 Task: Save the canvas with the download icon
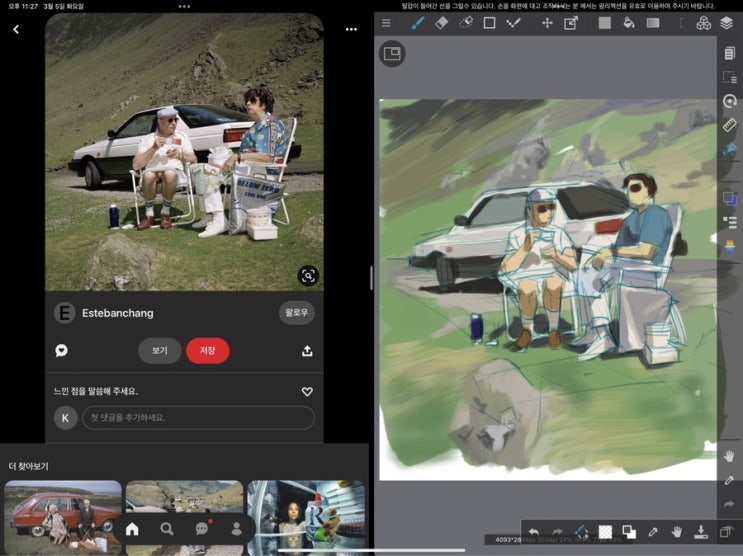[701, 531]
